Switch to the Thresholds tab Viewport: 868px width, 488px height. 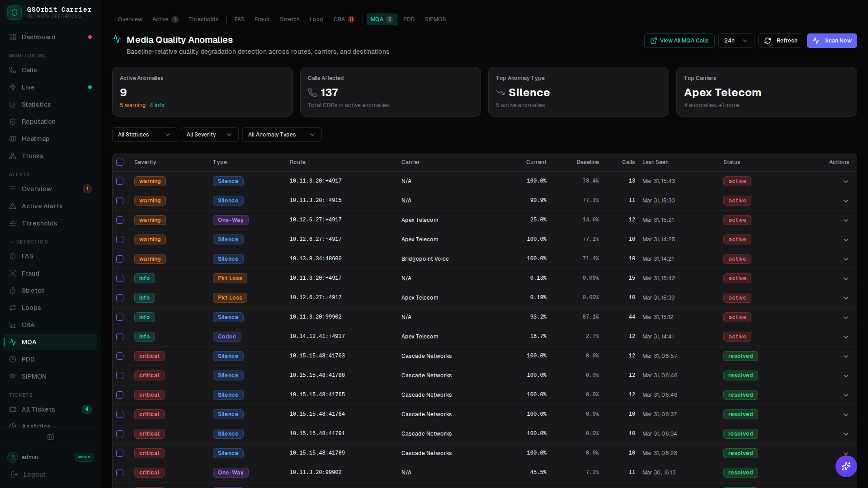click(203, 19)
